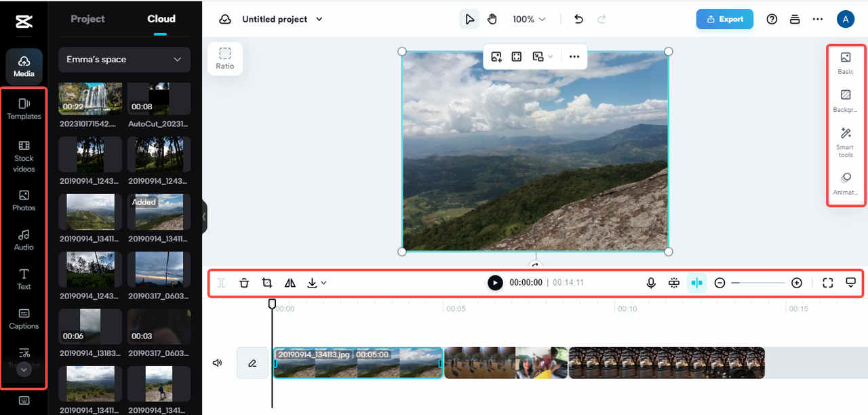Open the Untitled project name dropdown
Viewport: 868px width, 415px height.
tap(282, 19)
